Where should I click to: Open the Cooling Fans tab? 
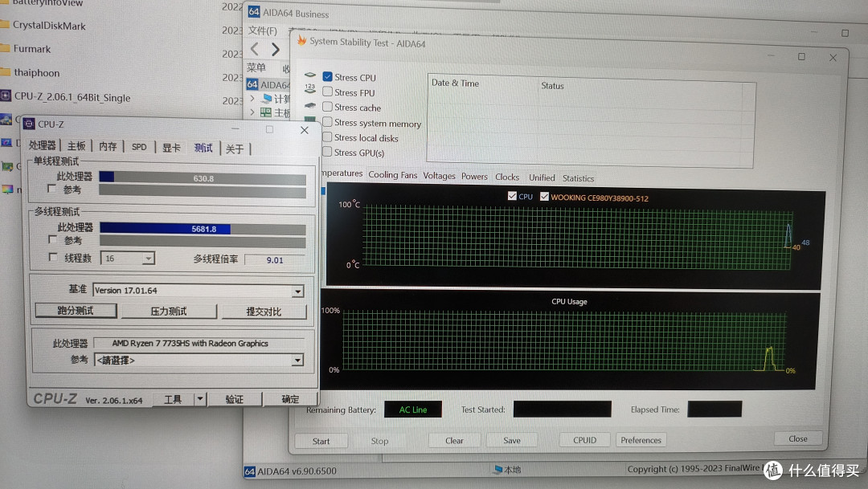392,175
